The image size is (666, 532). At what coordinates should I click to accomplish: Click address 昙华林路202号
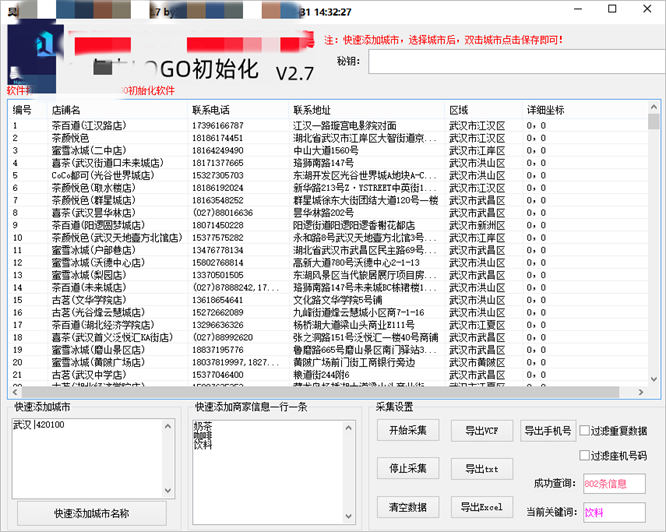click(323, 213)
